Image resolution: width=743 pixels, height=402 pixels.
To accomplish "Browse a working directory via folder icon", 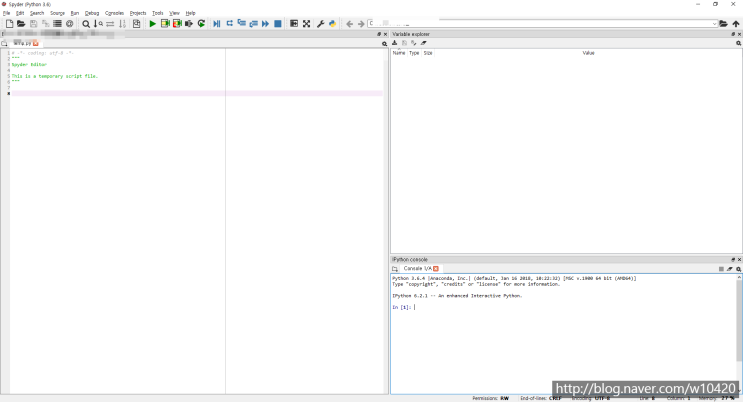I will [x=724, y=23].
